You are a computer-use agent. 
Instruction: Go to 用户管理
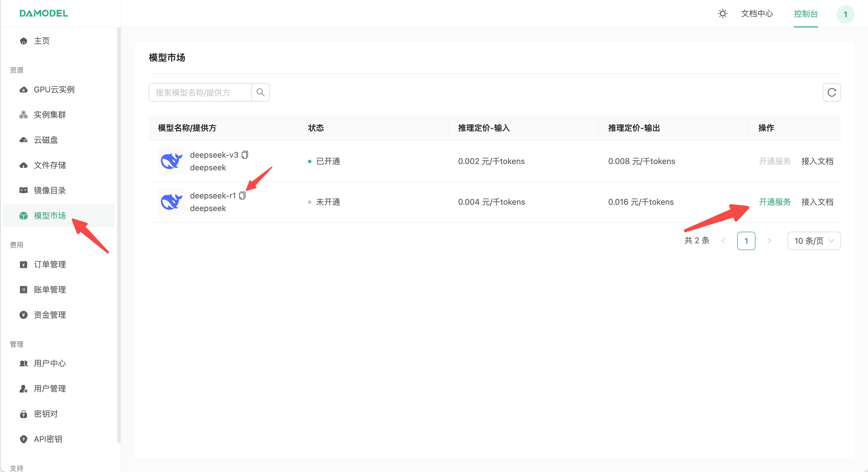[50, 389]
